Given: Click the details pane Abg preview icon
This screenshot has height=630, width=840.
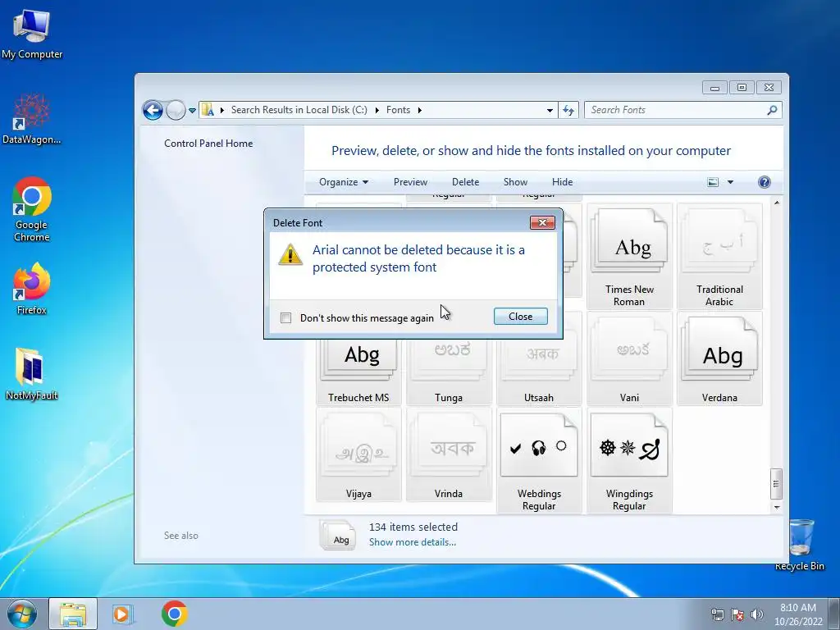Looking at the screenshot, I should tap(337, 535).
